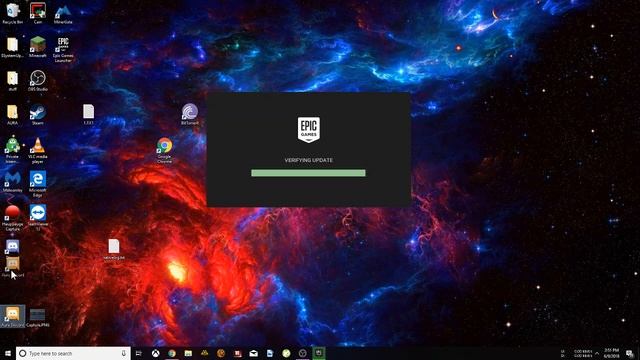
Task: Switch to Epic Games Launcher on taskbar
Action: tap(319, 353)
